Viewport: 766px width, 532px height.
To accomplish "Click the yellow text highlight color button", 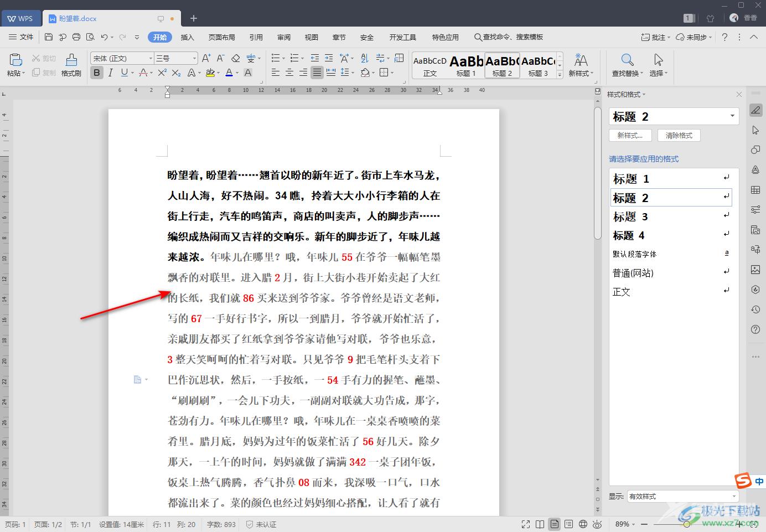I will click(x=210, y=73).
